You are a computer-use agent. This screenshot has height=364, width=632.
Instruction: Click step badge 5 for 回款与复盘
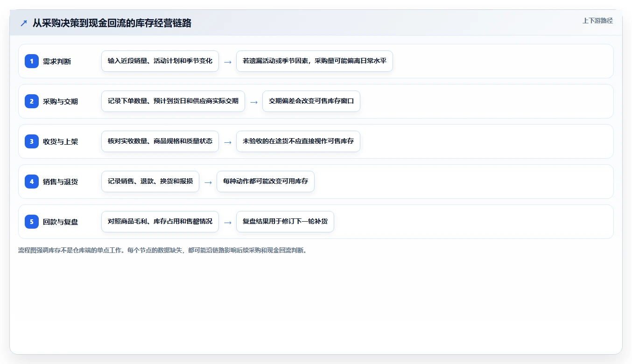click(32, 222)
